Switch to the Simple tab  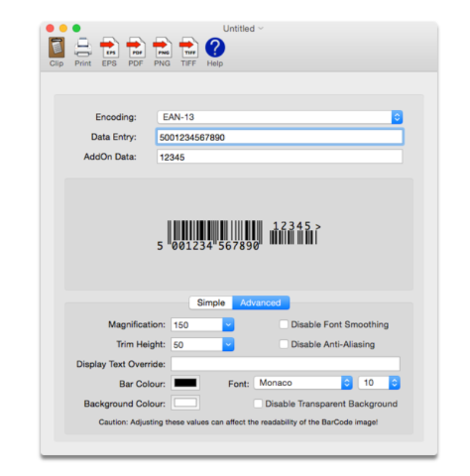click(x=211, y=303)
